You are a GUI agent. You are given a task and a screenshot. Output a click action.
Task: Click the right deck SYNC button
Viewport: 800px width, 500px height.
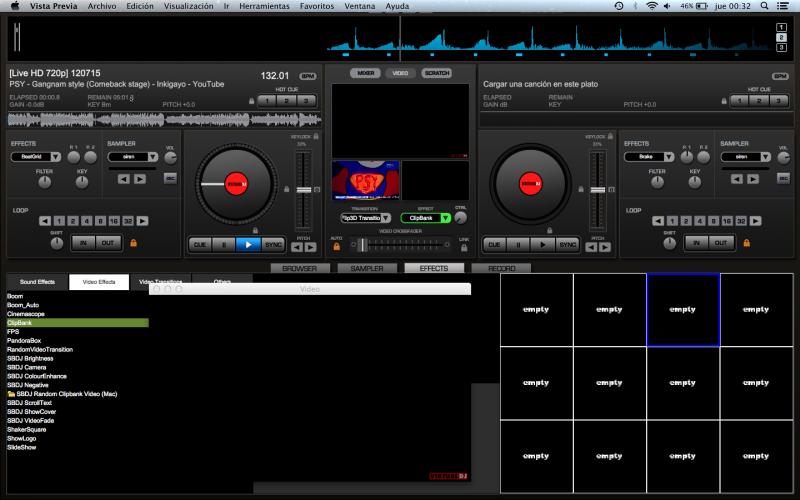click(568, 245)
